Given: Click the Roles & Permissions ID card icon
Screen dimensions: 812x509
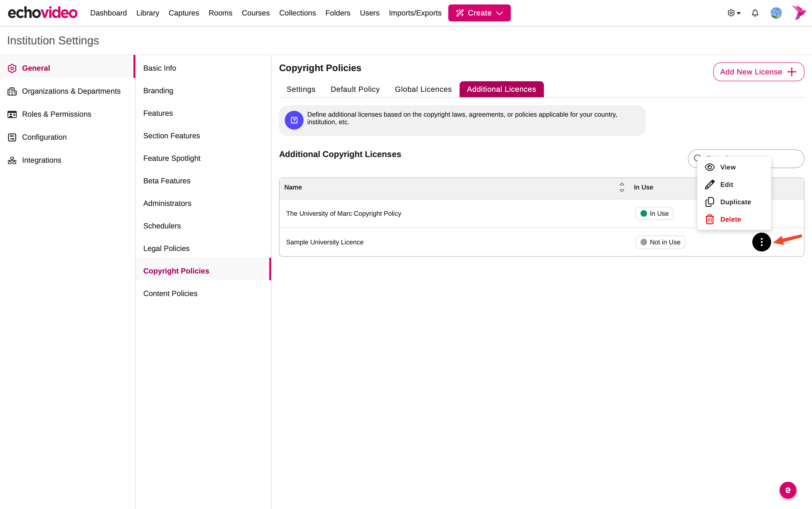Looking at the screenshot, I should click(x=12, y=115).
